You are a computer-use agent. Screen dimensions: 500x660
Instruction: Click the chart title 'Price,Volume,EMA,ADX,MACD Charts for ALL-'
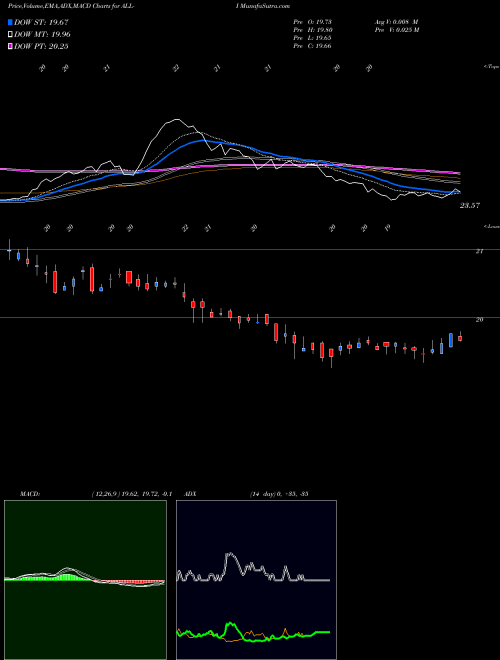pos(71,6)
